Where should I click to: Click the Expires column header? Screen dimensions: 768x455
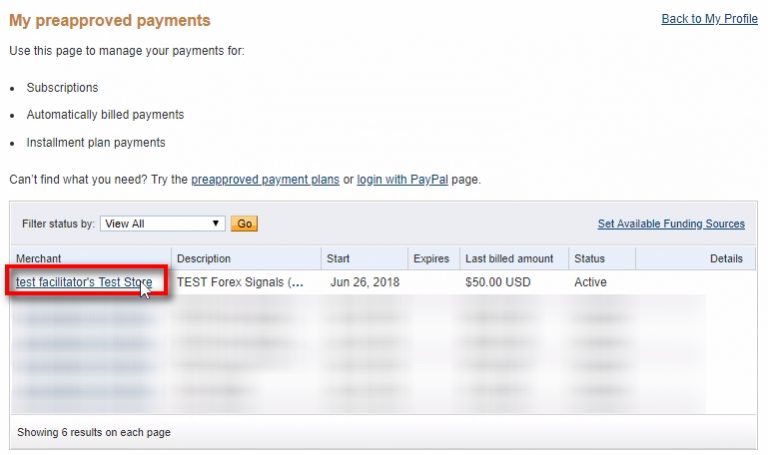[x=431, y=259]
